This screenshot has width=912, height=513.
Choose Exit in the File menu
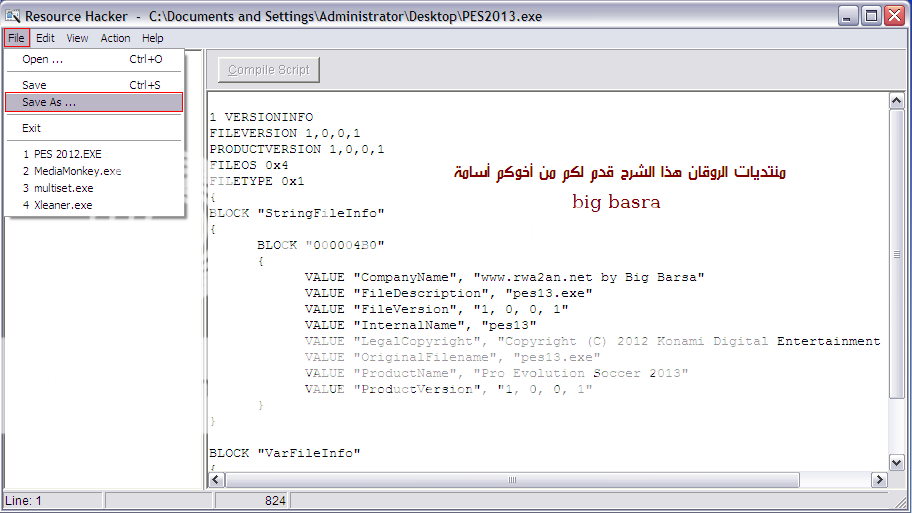click(x=94, y=128)
